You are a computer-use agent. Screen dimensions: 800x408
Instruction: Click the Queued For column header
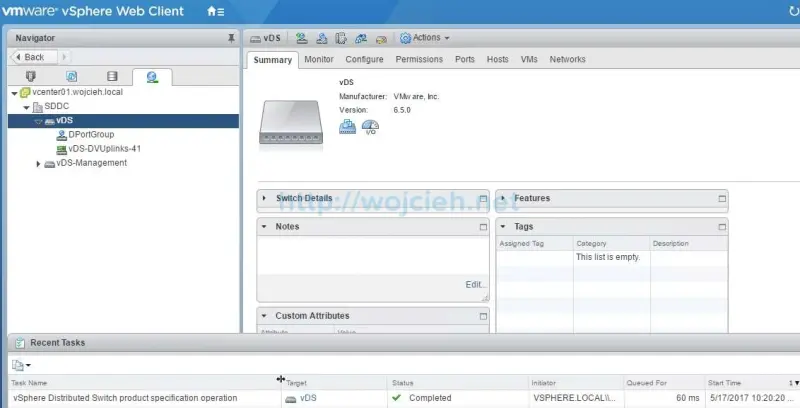(x=663, y=383)
